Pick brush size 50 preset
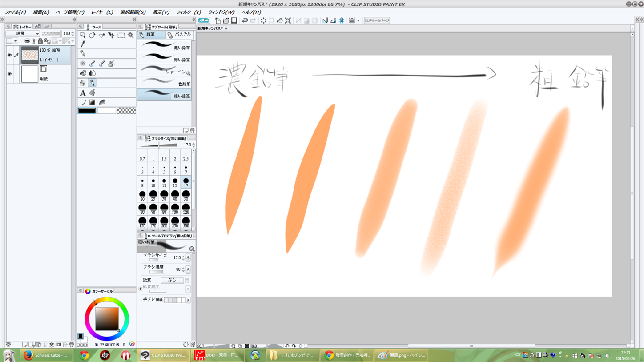 (x=186, y=196)
